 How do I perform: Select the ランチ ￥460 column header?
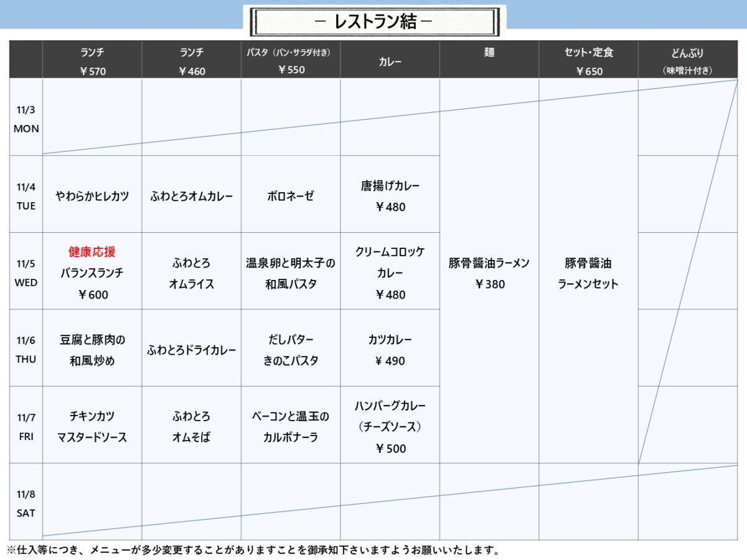(x=191, y=61)
